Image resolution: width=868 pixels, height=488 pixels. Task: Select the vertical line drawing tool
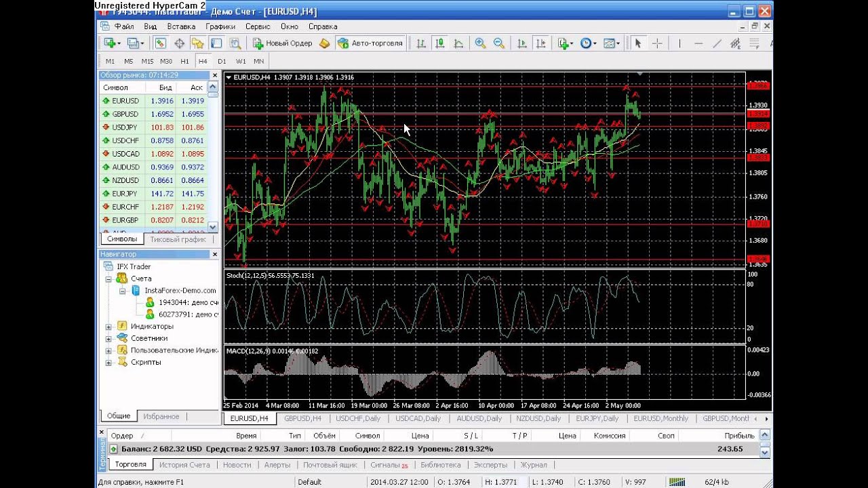[679, 43]
